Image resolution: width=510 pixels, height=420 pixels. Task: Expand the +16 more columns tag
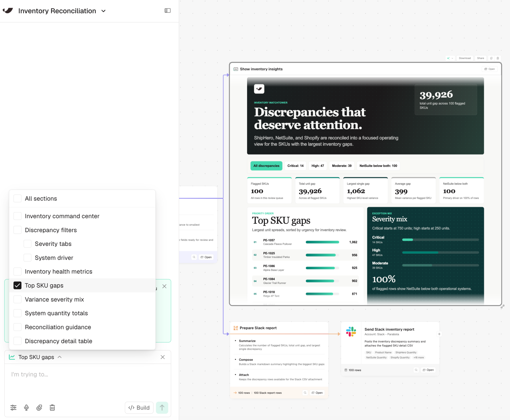419,358
